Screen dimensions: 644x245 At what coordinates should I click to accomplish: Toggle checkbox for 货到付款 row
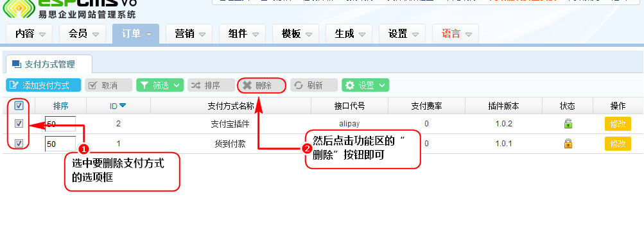pos(19,143)
